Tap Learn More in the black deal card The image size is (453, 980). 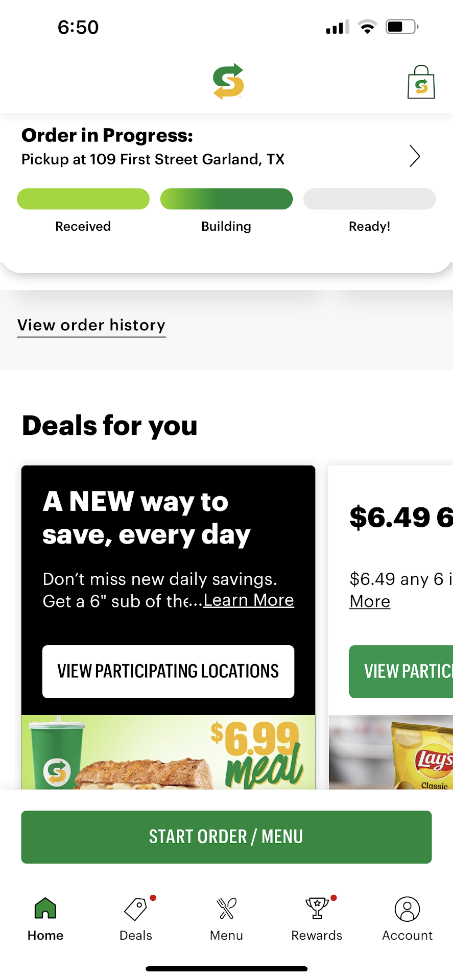pos(249,600)
